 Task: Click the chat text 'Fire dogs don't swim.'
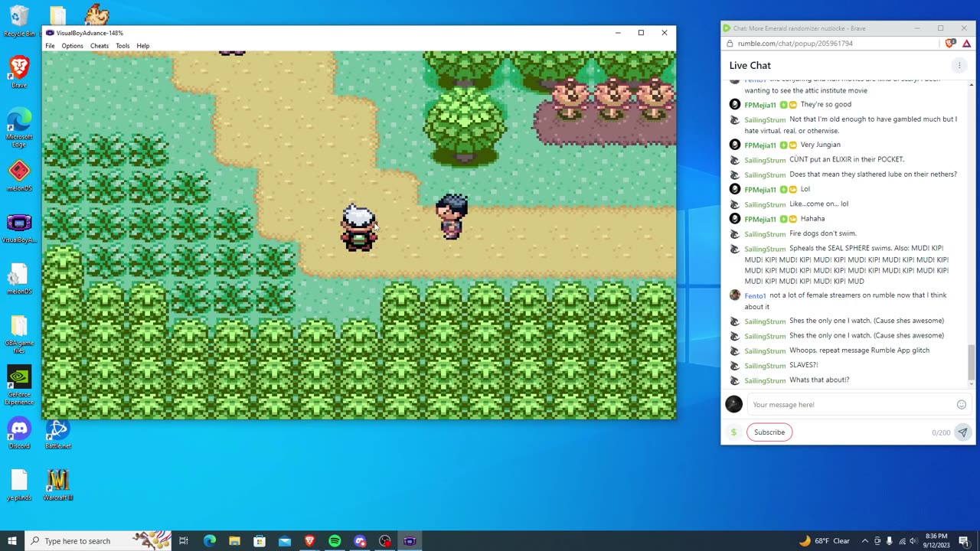pos(822,233)
